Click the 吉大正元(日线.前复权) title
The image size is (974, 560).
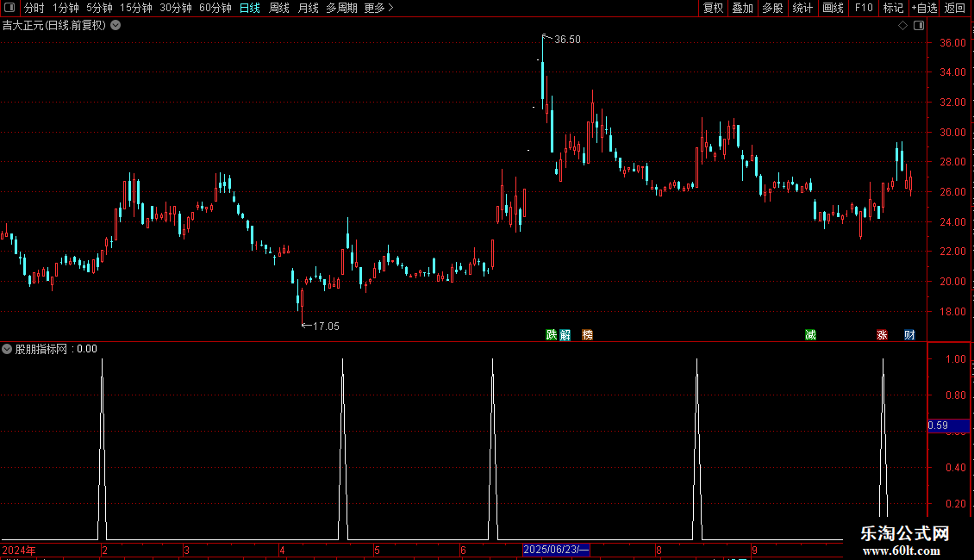click(54, 26)
